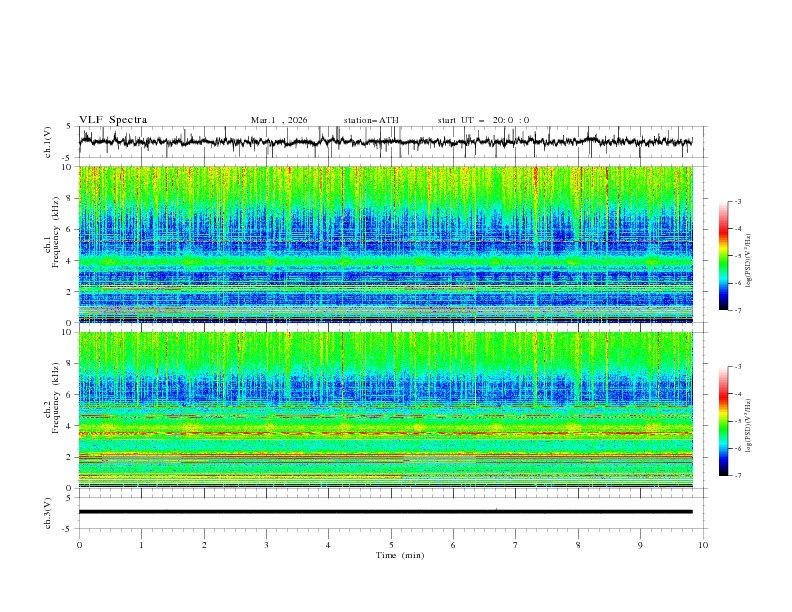The image size is (792, 612).
Task: Click the ch.1 spectrogram color bar
Action: [x=723, y=256]
